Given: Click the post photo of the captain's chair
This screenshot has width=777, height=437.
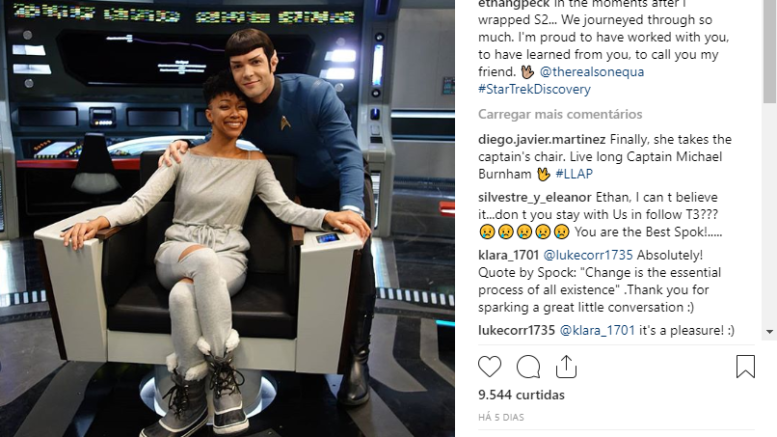Looking at the screenshot, I should (x=227, y=218).
